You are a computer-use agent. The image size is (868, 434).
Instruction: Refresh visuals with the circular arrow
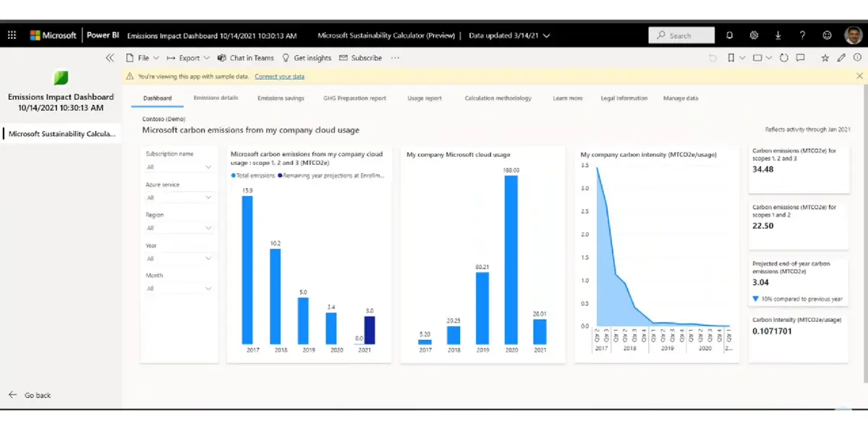tap(784, 58)
